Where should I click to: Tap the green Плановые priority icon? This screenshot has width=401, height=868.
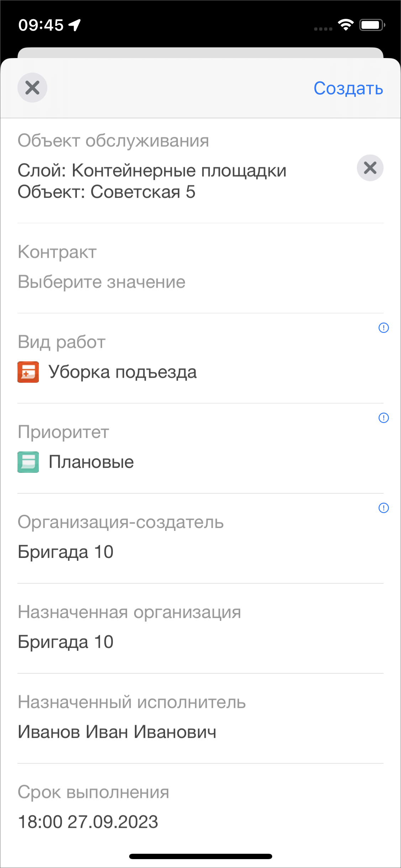pyautogui.click(x=28, y=462)
